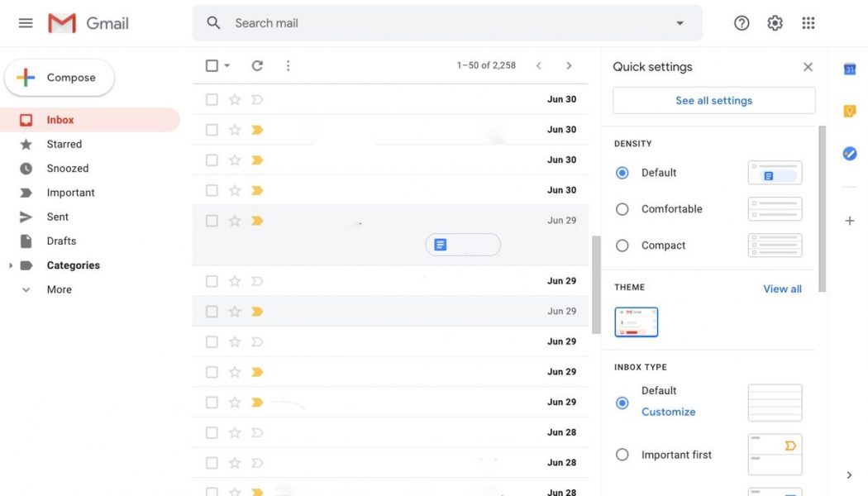Expand Categories in the left sidebar

(10, 265)
